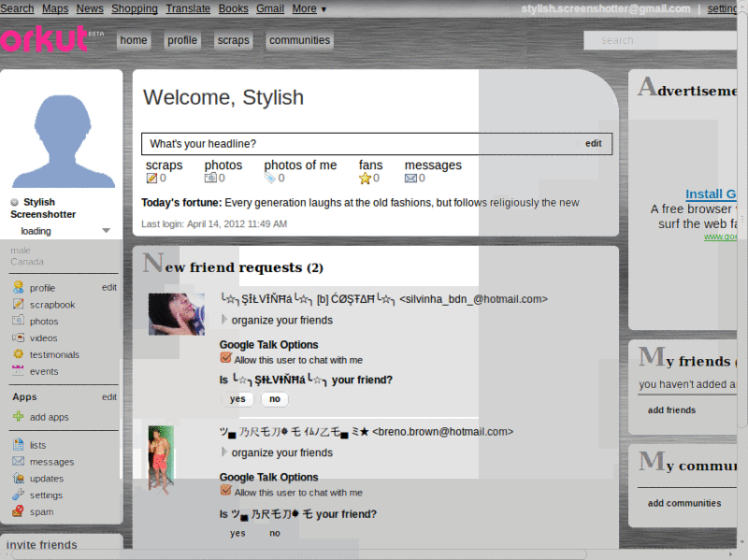
Task: Open the breno.brown requester profile photo
Action: click(161, 460)
